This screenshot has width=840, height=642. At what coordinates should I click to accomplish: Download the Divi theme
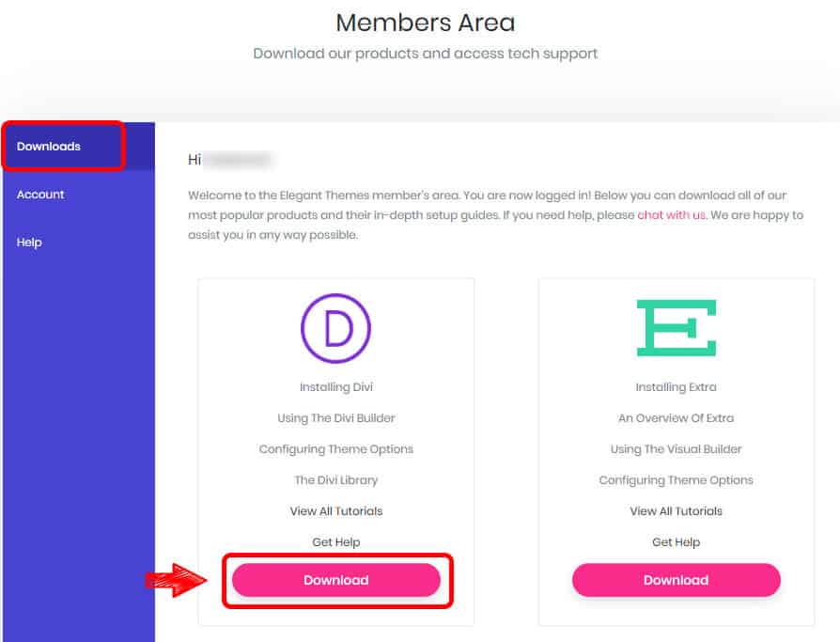tap(336, 580)
